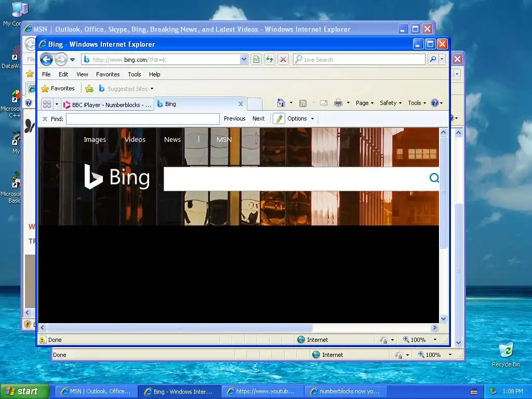Toggle Compatibility View icon

(x=256, y=59)
